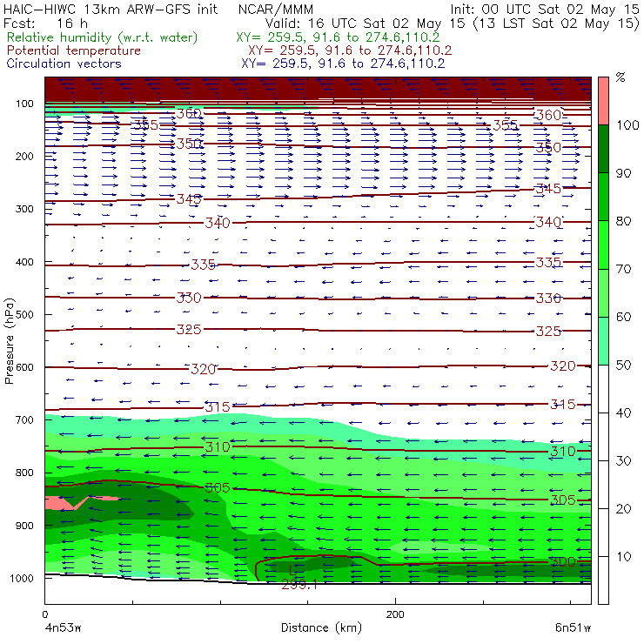Select the '500' pressure axis tick label

pos(24,315)
